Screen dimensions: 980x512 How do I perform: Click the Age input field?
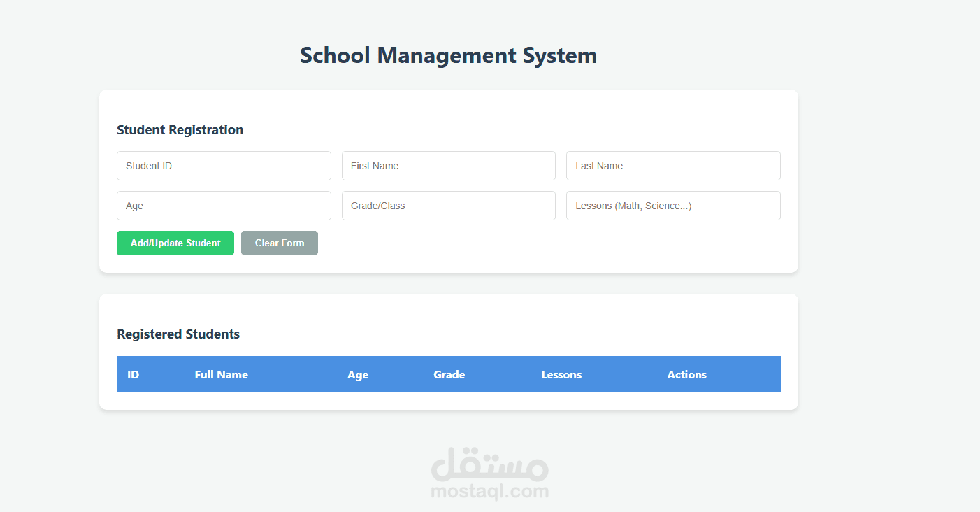tap(224, 206)
